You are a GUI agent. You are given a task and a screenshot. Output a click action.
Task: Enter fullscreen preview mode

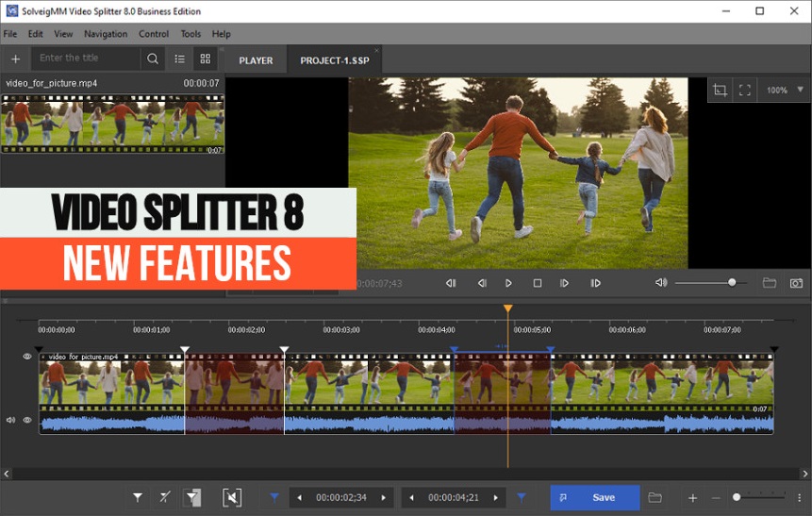pos(745,91)
